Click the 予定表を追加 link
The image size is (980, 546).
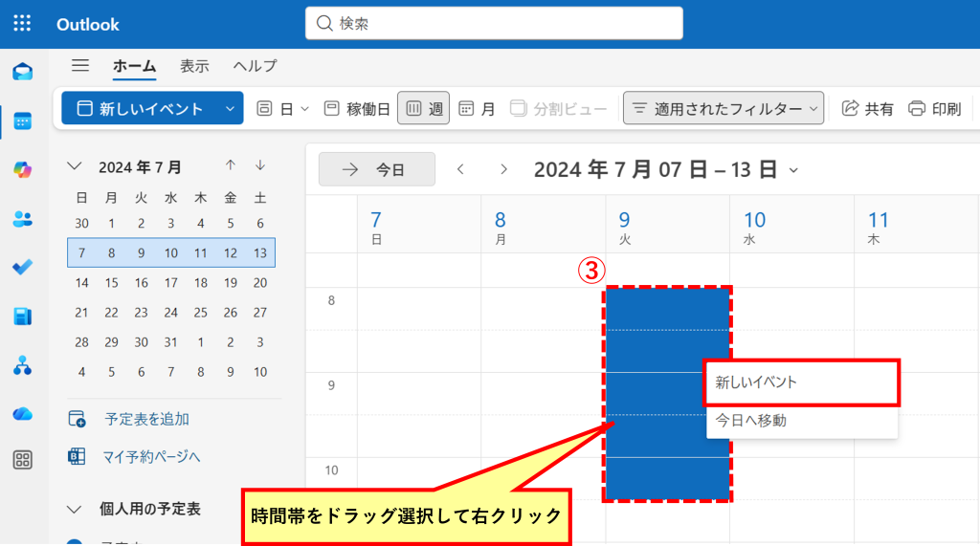(x=146, y=419)
